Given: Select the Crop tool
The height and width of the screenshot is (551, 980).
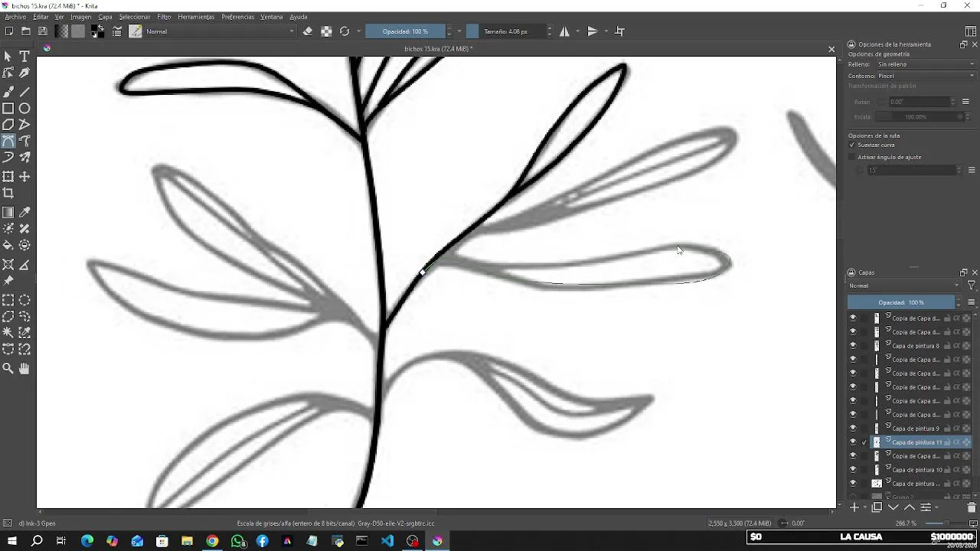Looking at the screenshot, I should click(8, 194).
